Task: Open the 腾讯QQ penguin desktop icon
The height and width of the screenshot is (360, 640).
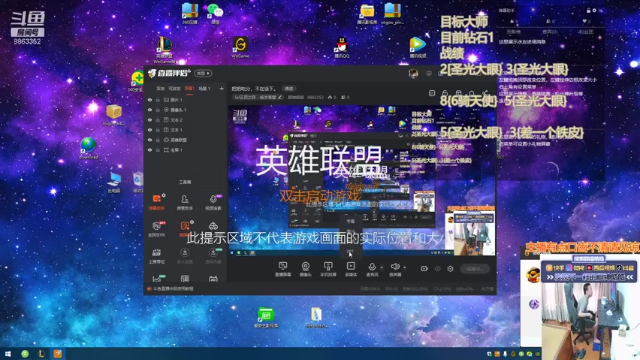Action: coord(342,47)
